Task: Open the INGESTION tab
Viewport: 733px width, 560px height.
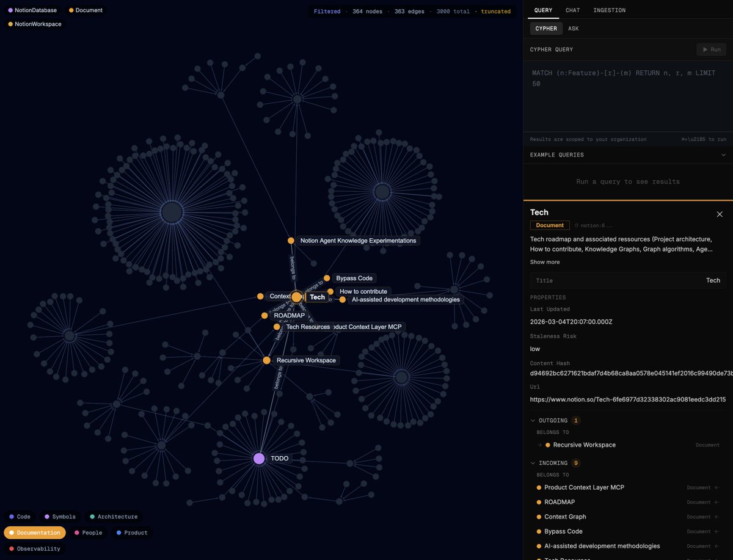Action: click(609, 10)
